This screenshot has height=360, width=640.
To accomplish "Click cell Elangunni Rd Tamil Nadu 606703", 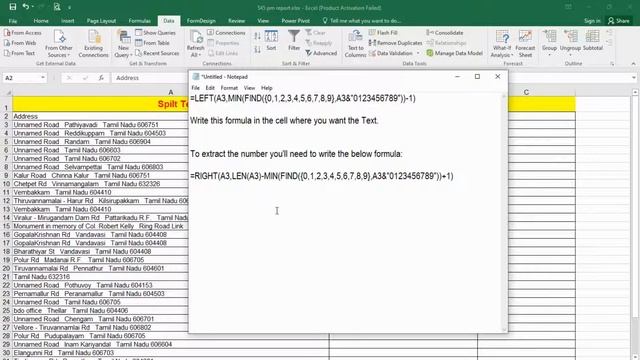I will pyautogui.click(x=171, y=353).
